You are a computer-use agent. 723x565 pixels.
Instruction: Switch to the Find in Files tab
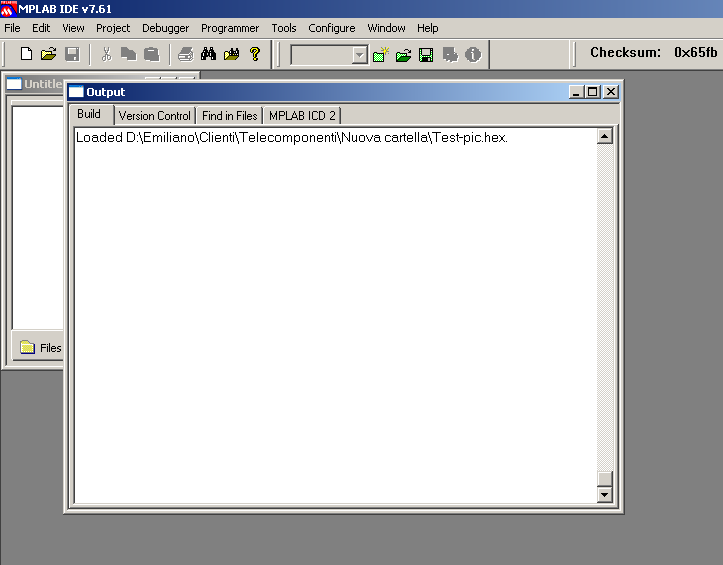pos(229,115)
